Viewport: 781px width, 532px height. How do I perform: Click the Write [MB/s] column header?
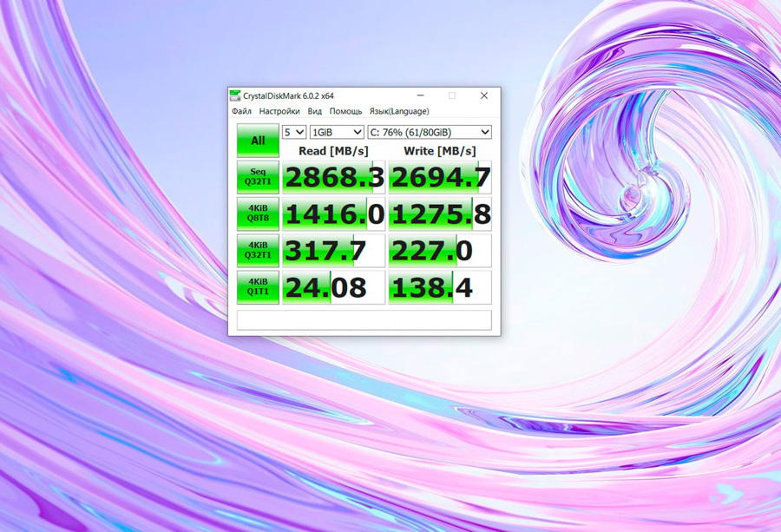click(x=440, y=150)
